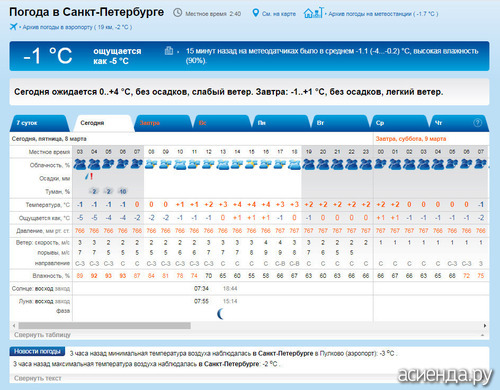Click the precipitation warning exclamation icon
Viewport: 500px width, 390px height.
coord(91,176)
